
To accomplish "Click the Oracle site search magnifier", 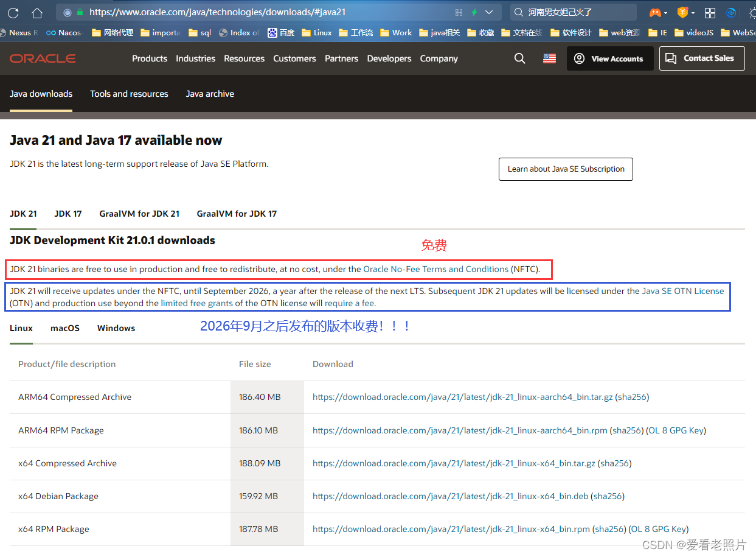I will [x=519, y=58].
